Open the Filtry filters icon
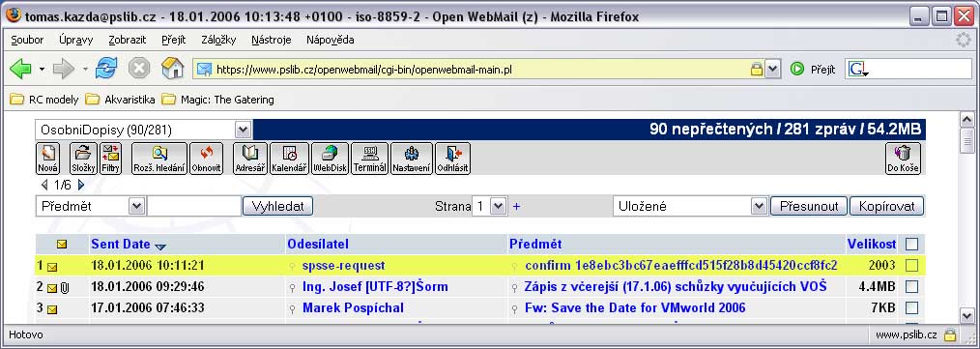Viewport: 980px width, 349px height. pos(110,159)
